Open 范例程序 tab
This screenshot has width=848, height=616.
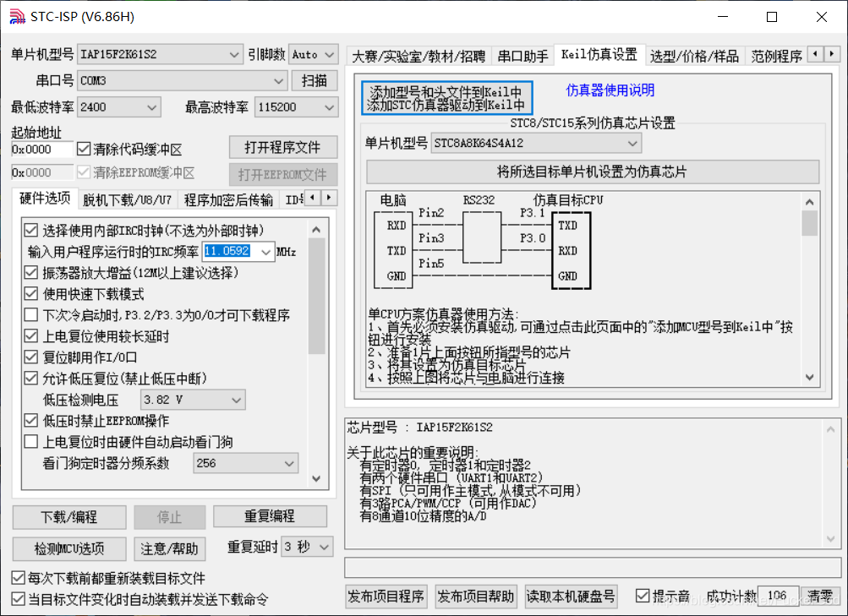(776, 57)
